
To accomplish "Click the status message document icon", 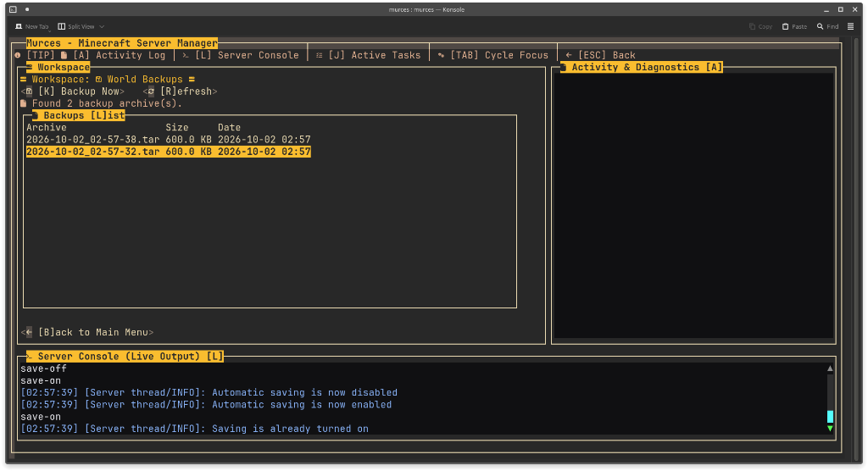I will coord(23,103).
